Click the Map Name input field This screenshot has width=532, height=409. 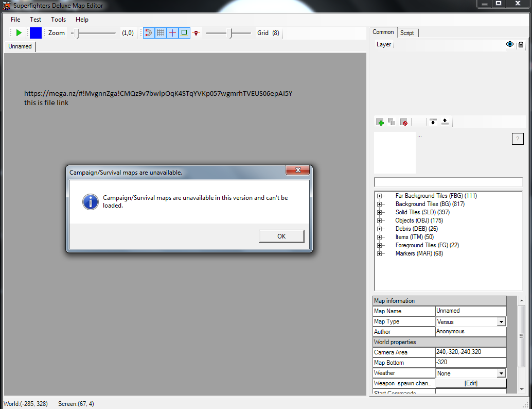click(470, 311)
